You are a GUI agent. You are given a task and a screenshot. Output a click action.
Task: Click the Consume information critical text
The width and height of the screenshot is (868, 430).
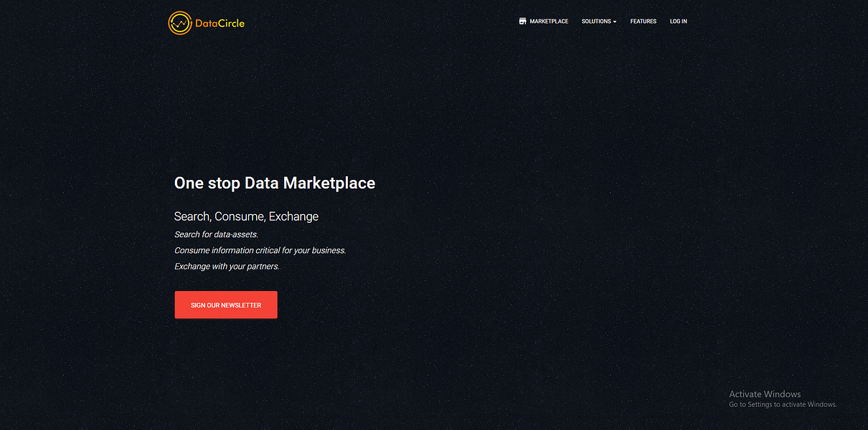pyautogui.click(x=260, y=250)
